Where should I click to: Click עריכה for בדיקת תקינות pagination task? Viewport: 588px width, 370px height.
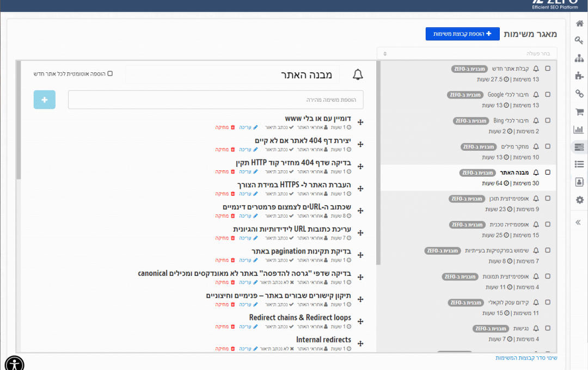point(248,260)
